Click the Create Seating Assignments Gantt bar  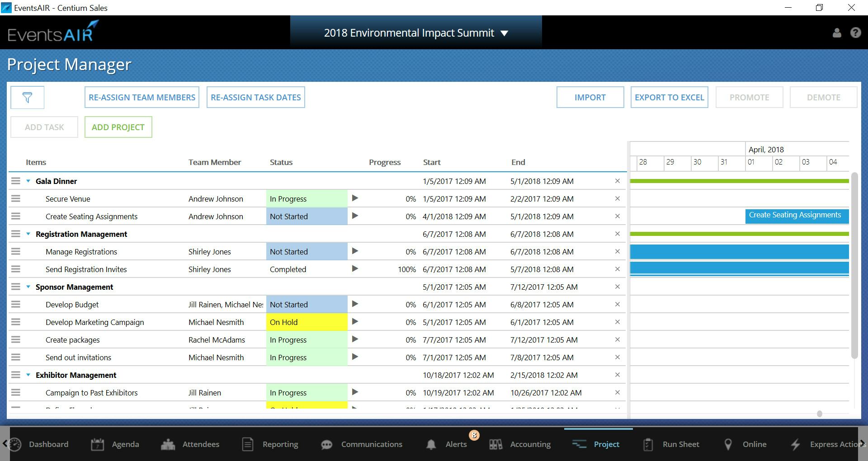(x=796, y=216)
